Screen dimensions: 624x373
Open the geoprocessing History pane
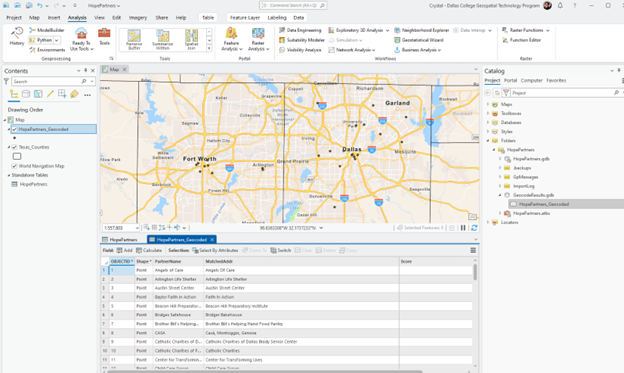pyautogui.click(x=17, y=36)
